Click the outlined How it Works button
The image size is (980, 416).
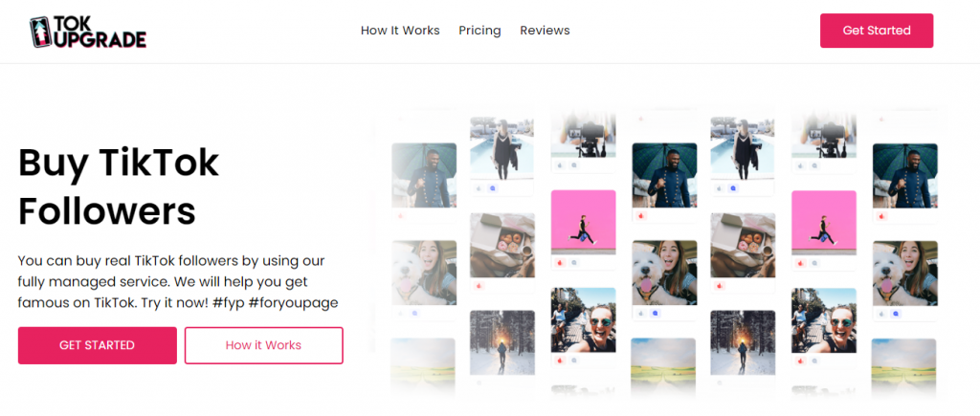(x=264, y=345)
